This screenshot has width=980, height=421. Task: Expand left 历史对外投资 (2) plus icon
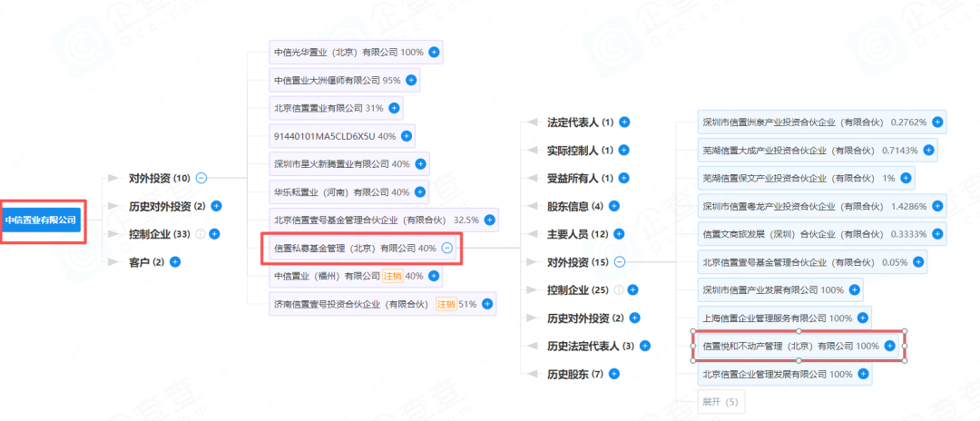(216, 206)
